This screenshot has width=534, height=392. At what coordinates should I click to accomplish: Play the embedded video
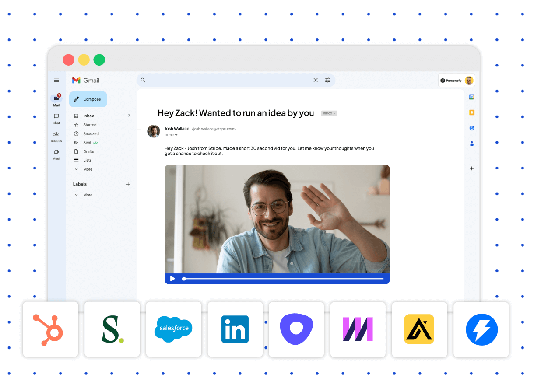[172, 279]
